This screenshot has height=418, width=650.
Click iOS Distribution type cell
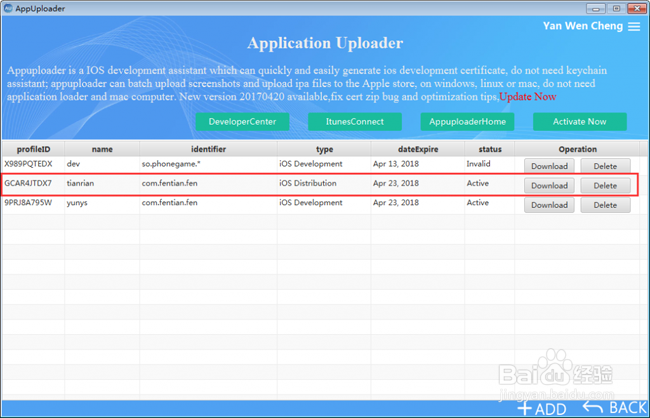click(x=308, y=183)
